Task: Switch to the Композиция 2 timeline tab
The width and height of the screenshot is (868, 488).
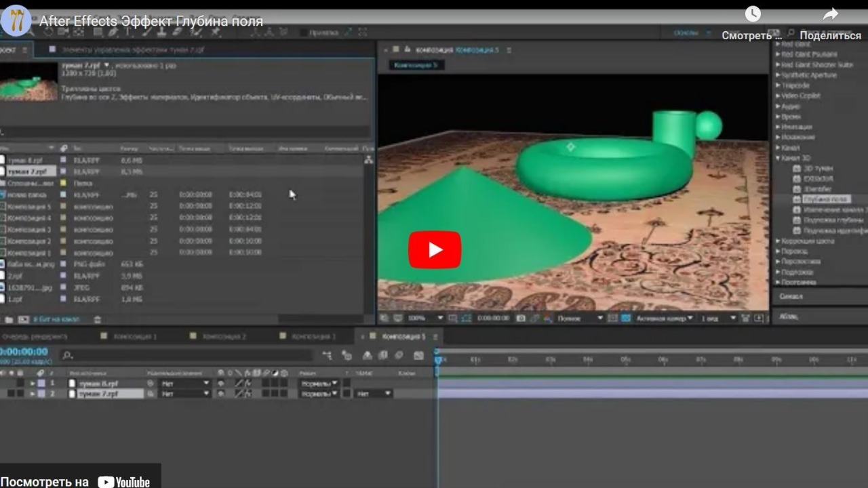Action: [x=224, y=336]
